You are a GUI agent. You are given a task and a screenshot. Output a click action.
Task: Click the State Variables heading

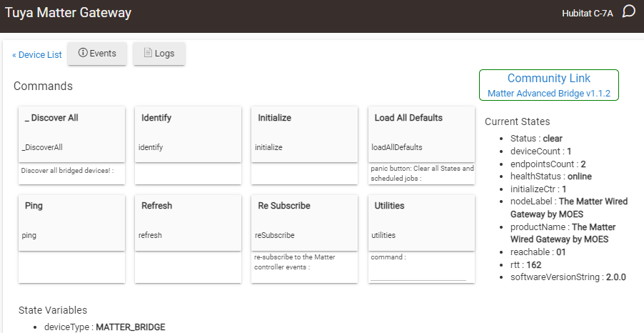click(x=53, y=310)
